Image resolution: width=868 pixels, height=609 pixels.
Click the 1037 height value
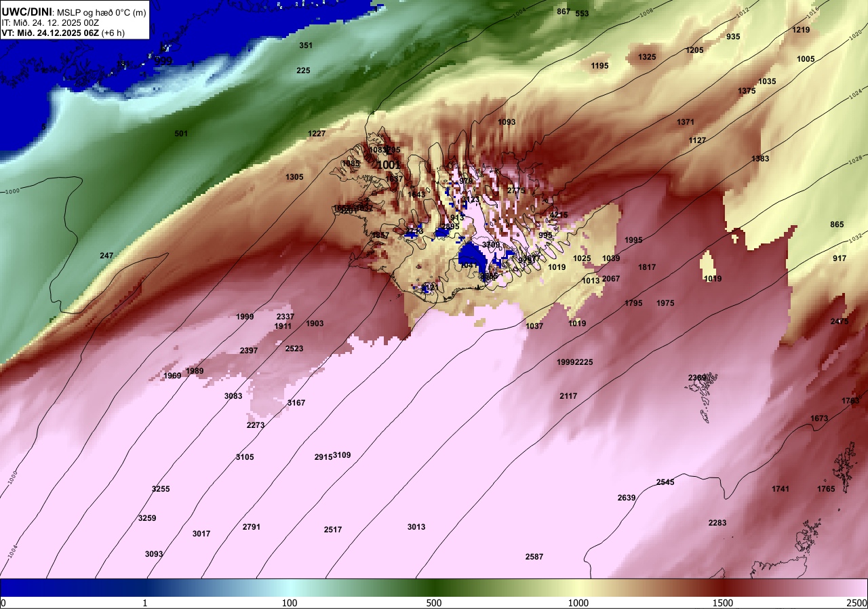(534, 326)
